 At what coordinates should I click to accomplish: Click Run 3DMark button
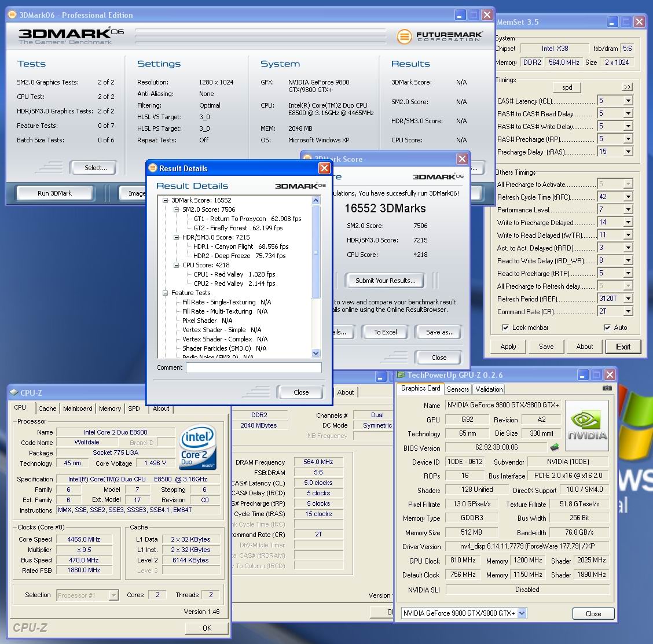(54, 193)
